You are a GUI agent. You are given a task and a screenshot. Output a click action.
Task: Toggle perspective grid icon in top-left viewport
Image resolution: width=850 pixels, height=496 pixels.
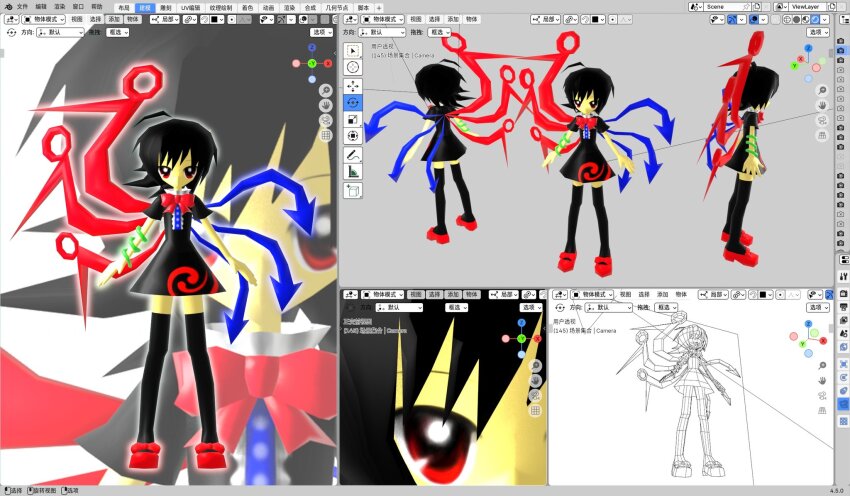pyautogui.click(x=325, y=136)
